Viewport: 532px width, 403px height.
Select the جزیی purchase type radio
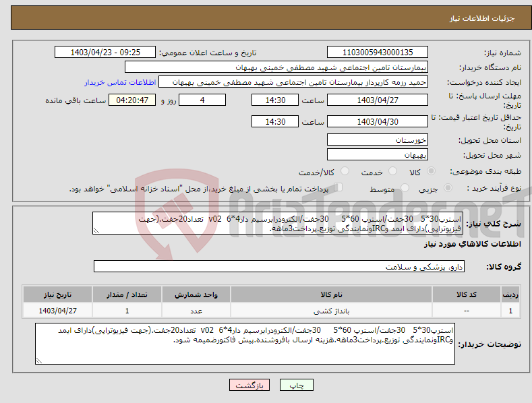coord(448,187)
